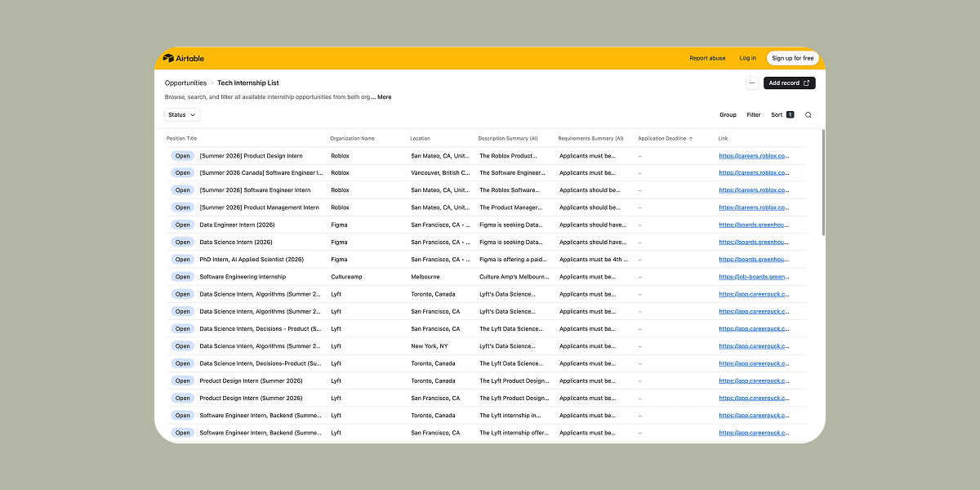Select the Position Title column header
This screenshot has width=980, height=490.
tap(182, 139)
